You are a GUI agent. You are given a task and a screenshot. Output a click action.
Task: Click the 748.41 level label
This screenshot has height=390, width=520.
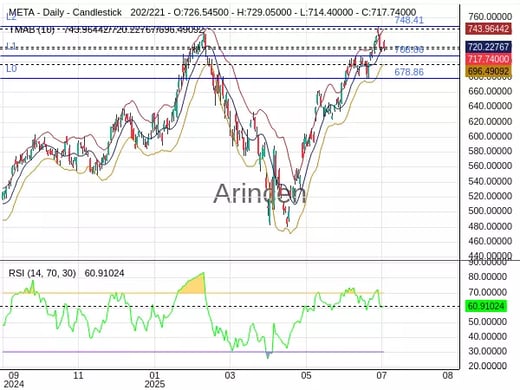(x=409, y=20)
